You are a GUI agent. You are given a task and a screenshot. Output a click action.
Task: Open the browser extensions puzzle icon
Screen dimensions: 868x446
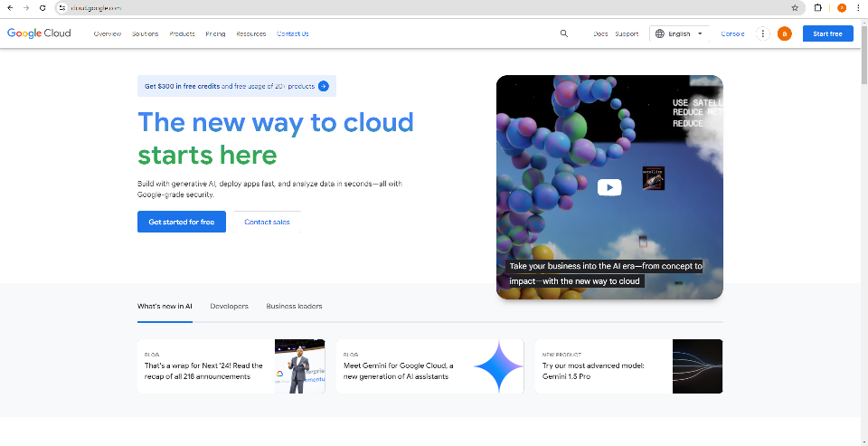tap(818, 8)
